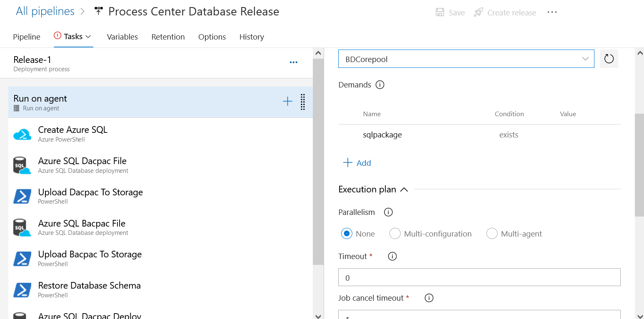Click the properties panel scrollbar thumb
644x319 pixels.
[x=639, y=165]
